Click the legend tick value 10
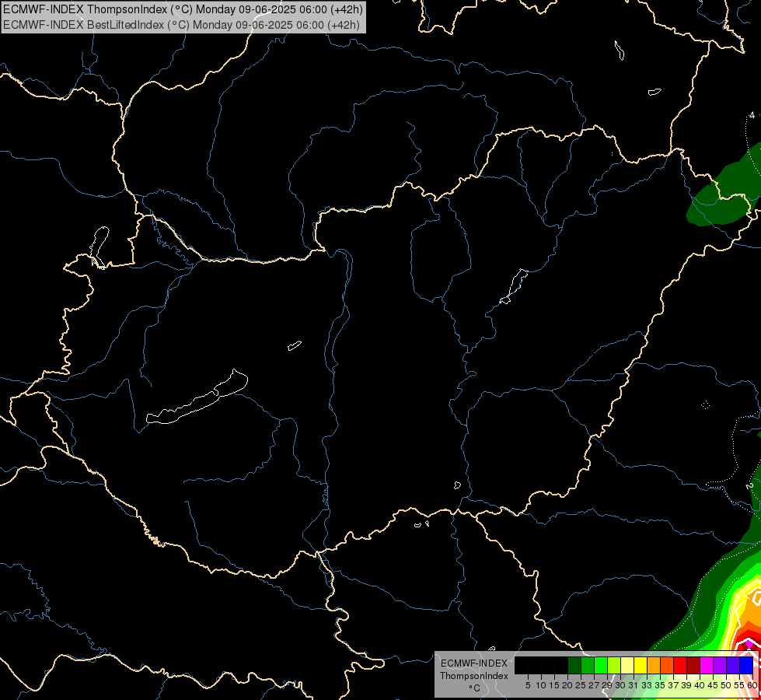Image resolution: width=761 pixels, height=700 pixels. pos(541,685)
